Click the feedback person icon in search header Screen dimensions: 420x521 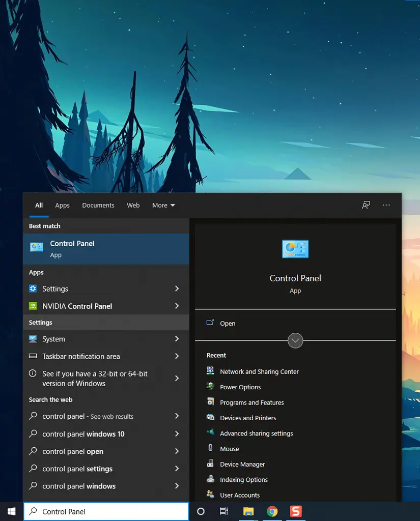point(366,205)
